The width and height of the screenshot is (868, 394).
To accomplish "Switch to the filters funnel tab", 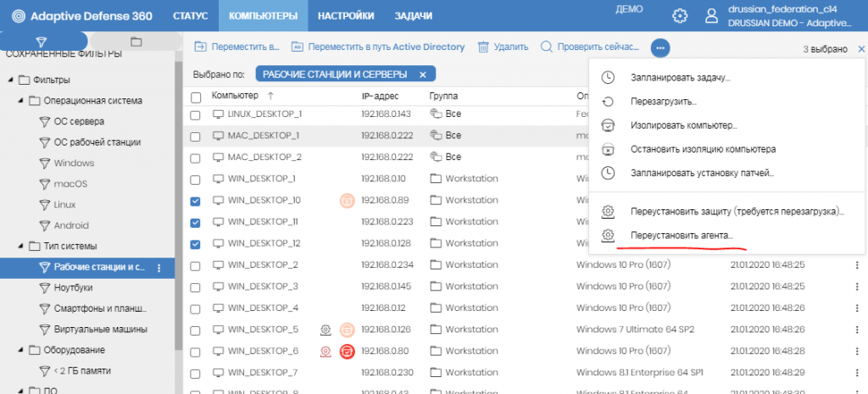I will point(40,42).
